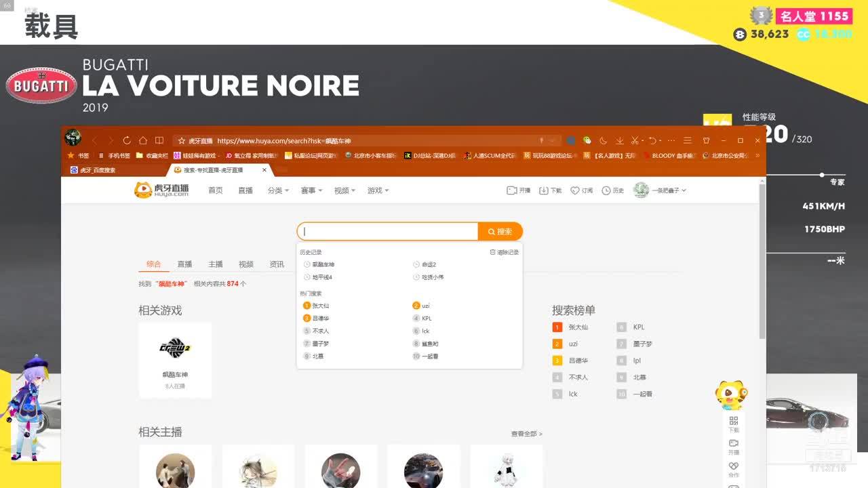Open the reading mode book icon

point(159,140)
